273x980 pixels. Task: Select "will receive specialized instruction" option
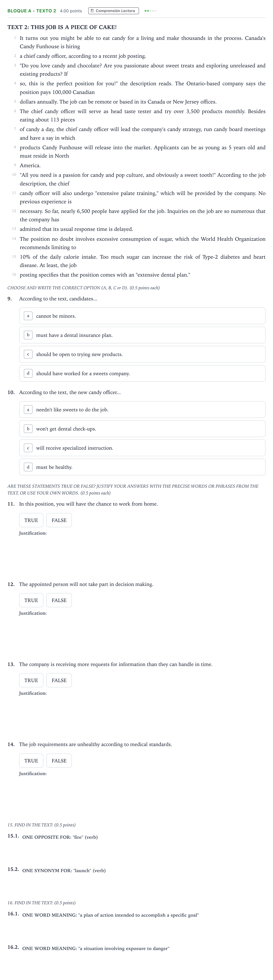[x=142, y=448]
